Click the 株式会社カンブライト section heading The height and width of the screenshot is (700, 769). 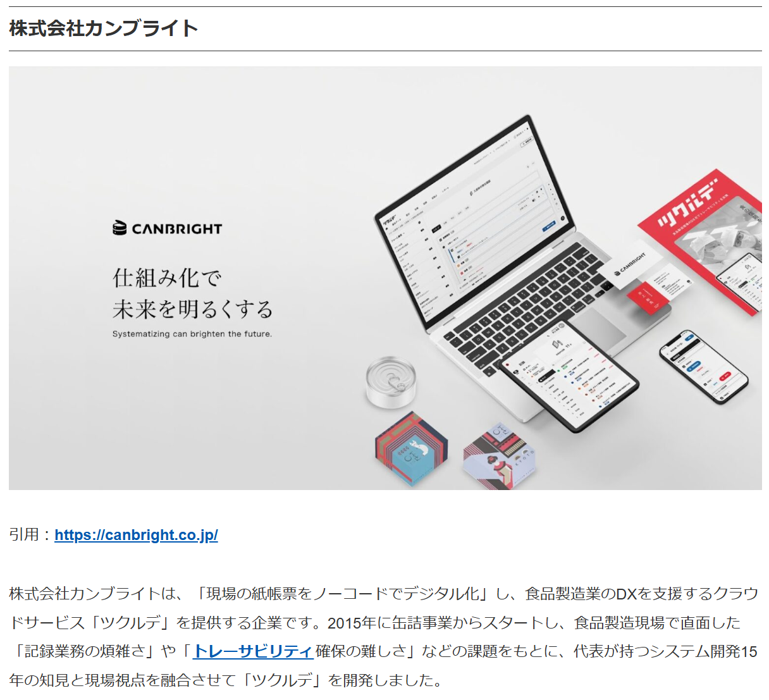104,28
